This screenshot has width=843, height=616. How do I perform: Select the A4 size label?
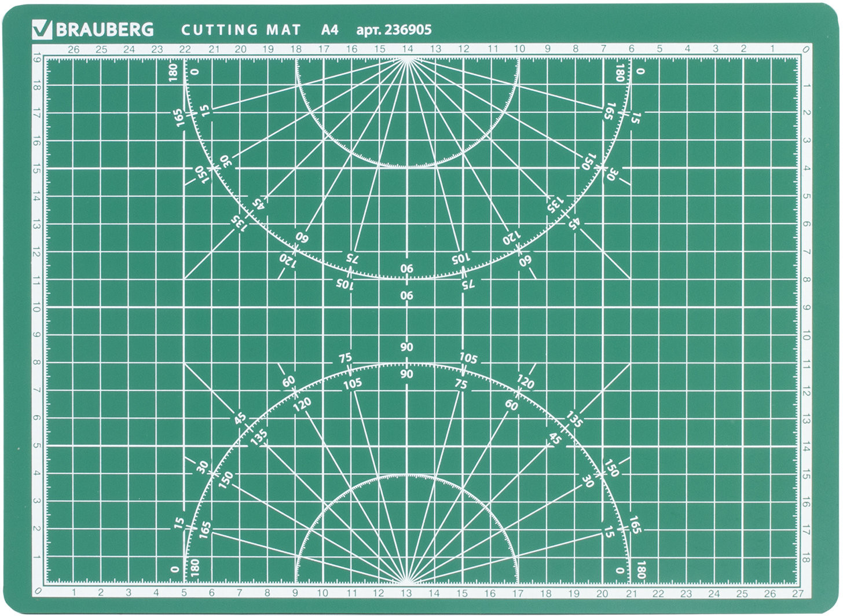coord(330,30)
